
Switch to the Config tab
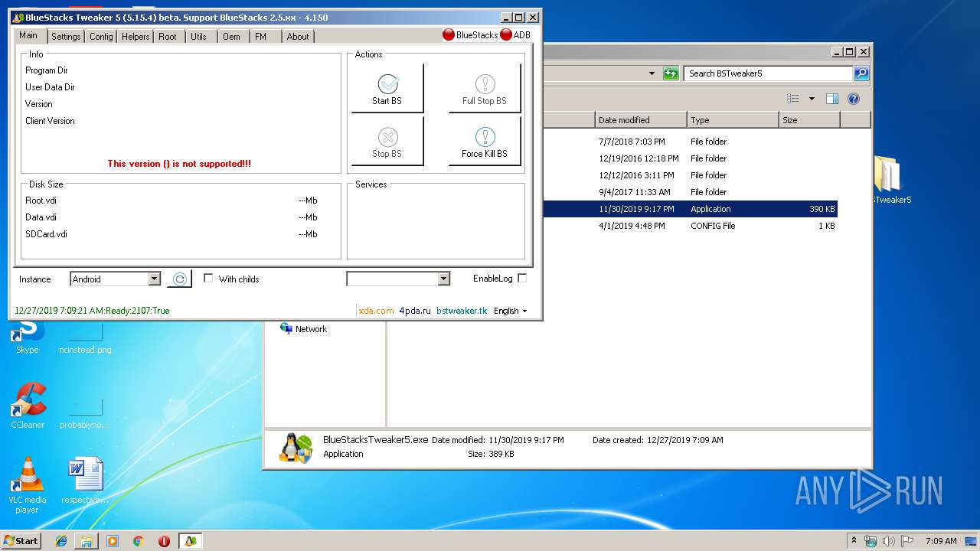(101, 36)
